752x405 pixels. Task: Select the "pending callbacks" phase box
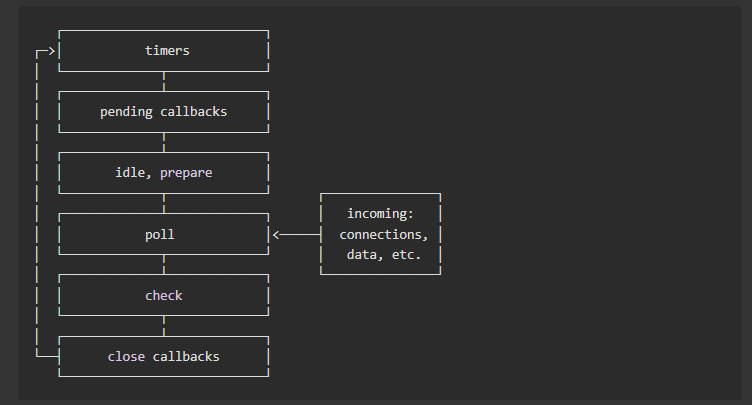(x=164, y=112)
